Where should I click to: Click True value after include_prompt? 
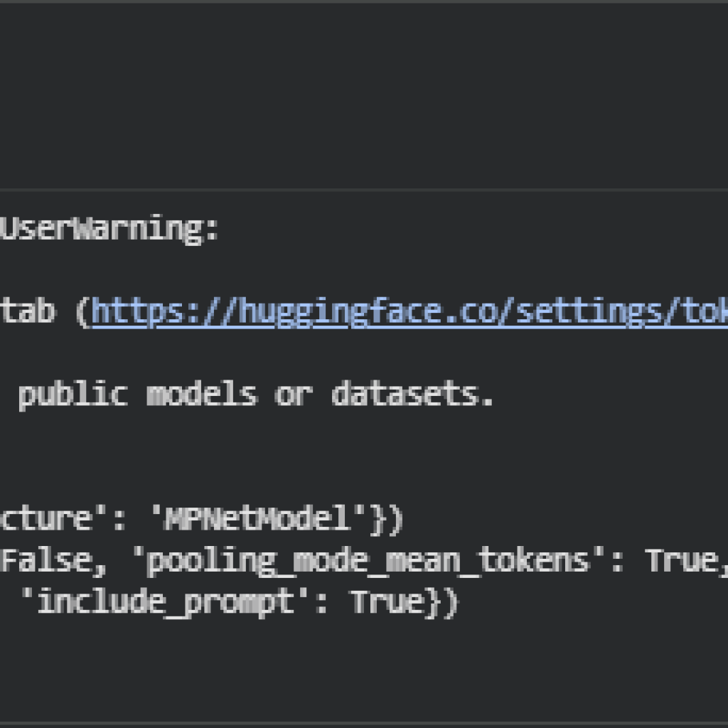387,602
